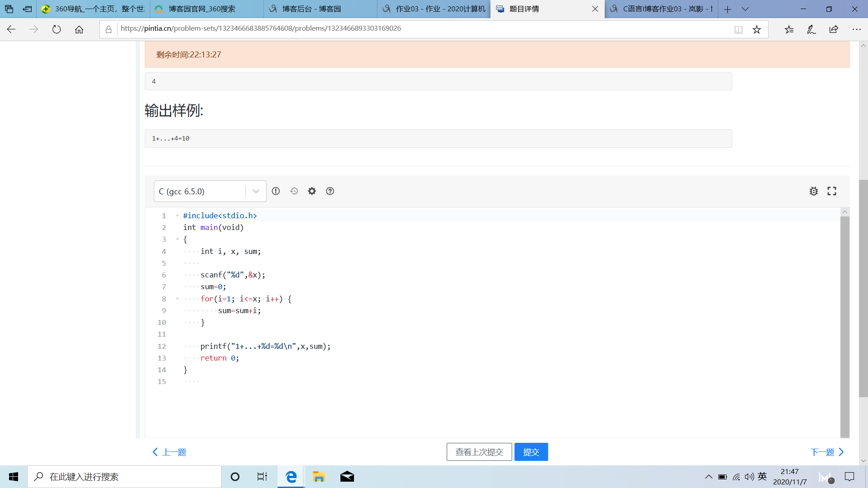Collapse the for loop fold at line 8
The width and height of the screenshot is (868, 488).
tap(177, 299)
